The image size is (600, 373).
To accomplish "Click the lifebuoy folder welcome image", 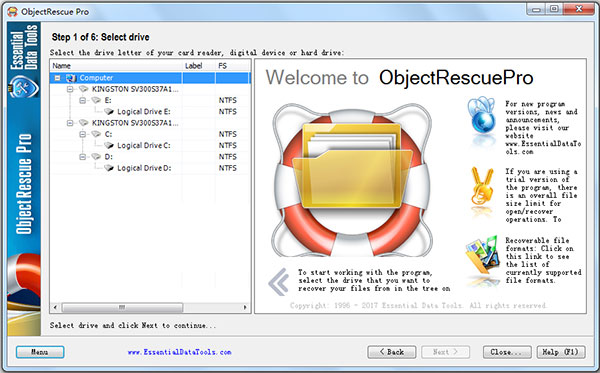I will 352,180.
